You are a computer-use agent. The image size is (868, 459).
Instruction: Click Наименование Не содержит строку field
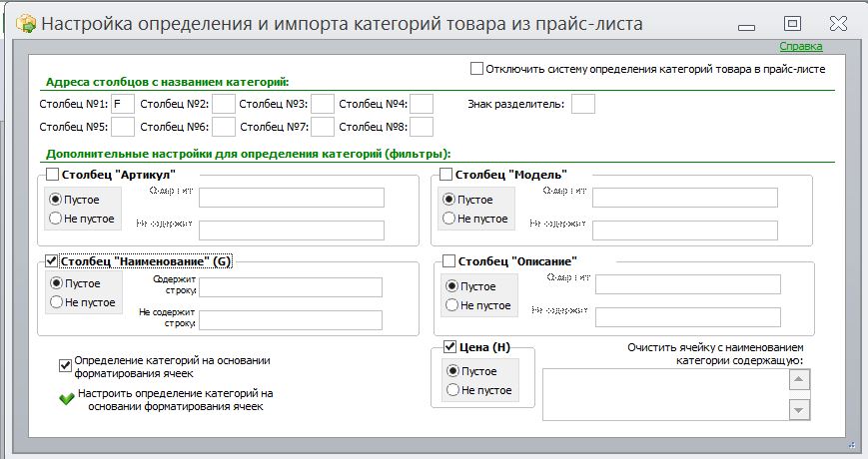(291, 320)
